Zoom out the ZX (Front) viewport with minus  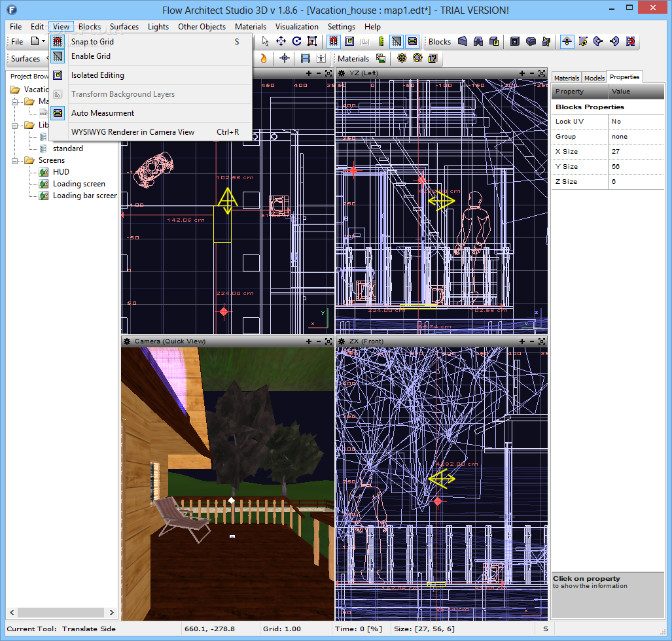click(x=532, y=341)
